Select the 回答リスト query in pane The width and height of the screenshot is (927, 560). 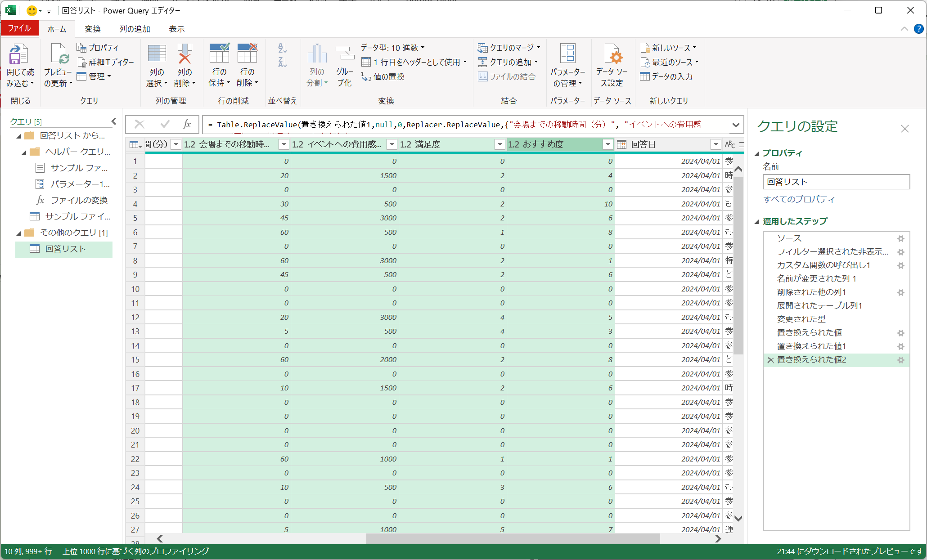(64, 249)
